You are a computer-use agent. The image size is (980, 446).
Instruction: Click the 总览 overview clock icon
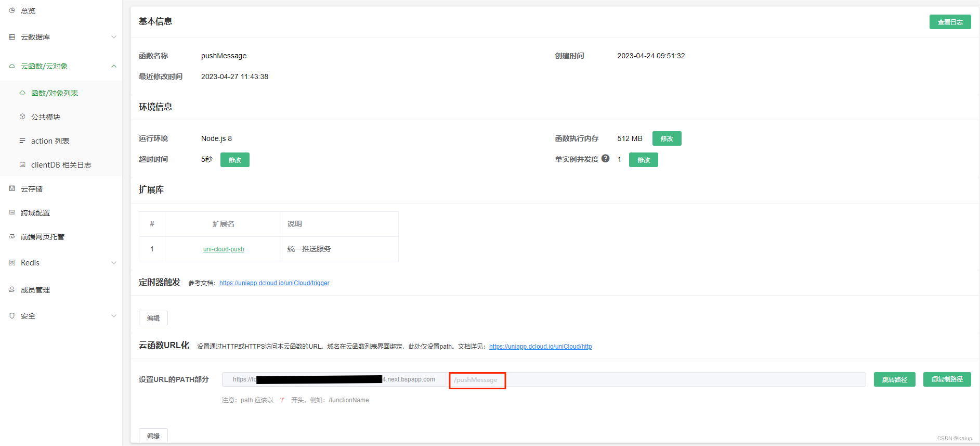(12, 10)
